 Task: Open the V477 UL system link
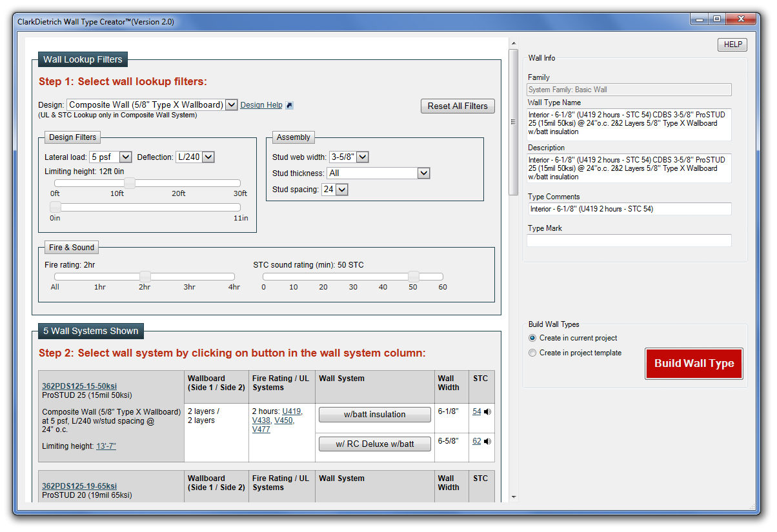tap(261, 429)
